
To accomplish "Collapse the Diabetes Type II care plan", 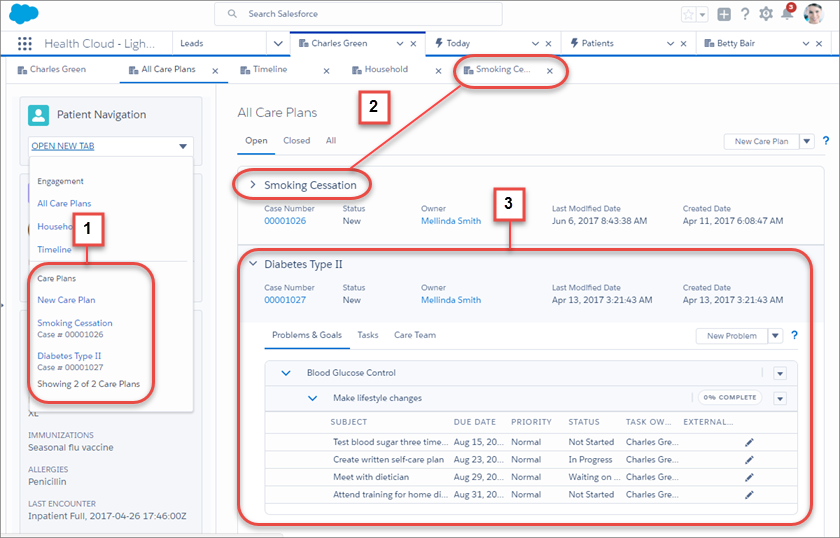I will [253, 264].
